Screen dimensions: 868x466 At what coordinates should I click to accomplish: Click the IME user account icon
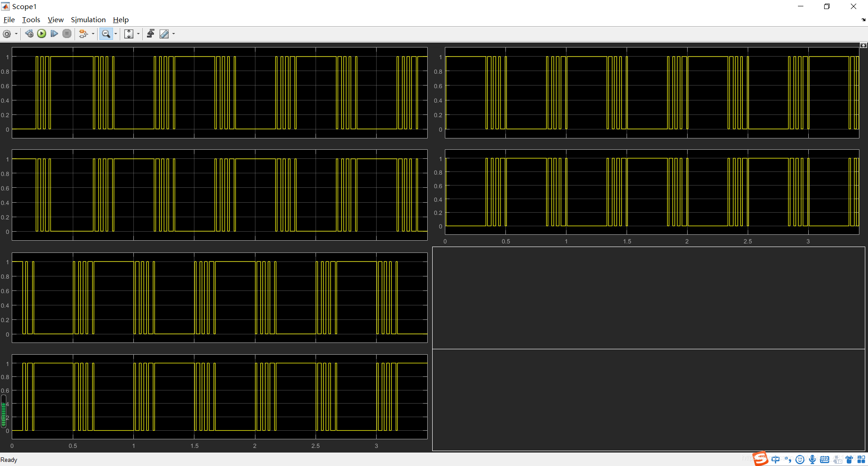point(837,460)
